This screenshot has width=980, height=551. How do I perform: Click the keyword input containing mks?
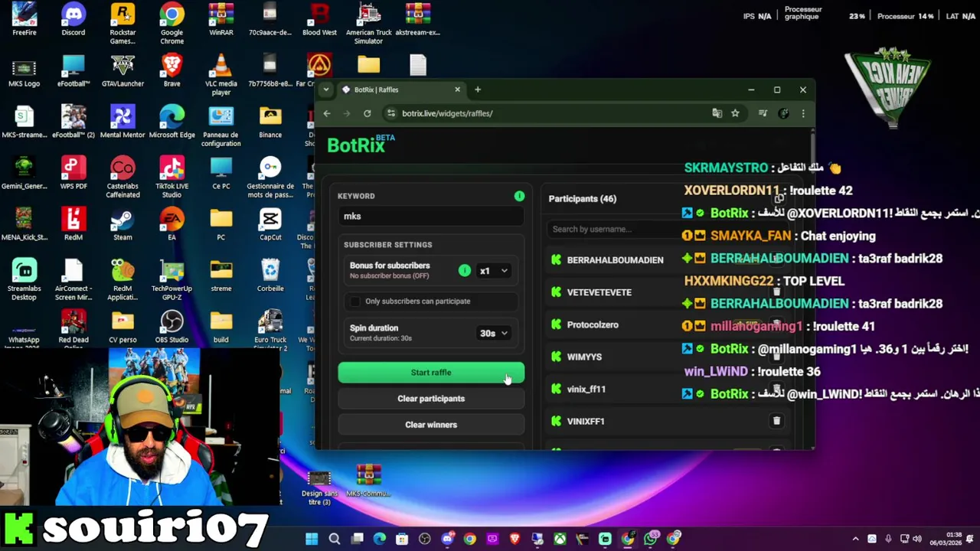point(431,217)
